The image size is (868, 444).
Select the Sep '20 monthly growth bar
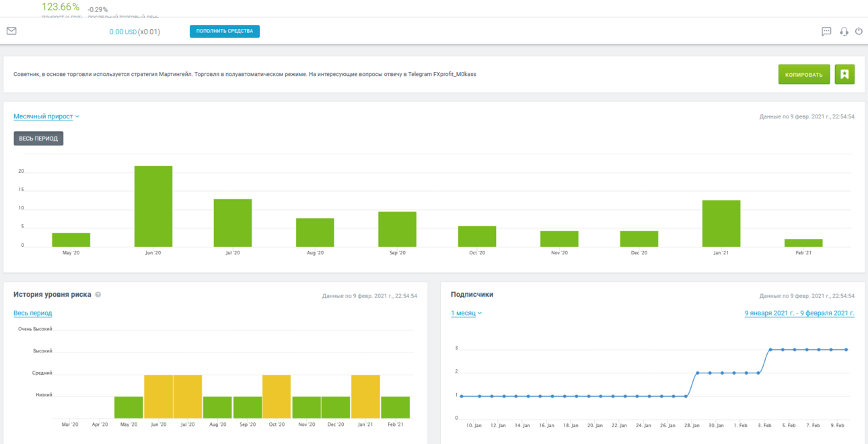tap(397, 229)
